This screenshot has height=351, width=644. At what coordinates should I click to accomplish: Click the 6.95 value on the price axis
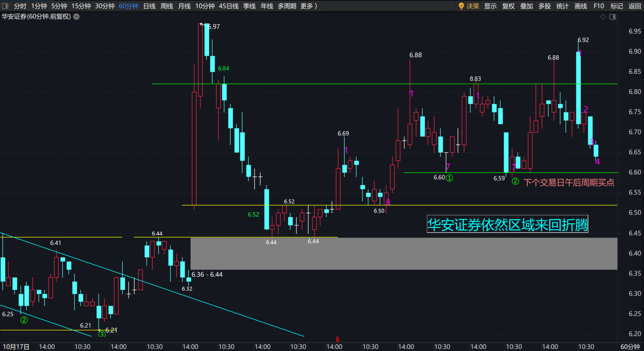[635, 31]
